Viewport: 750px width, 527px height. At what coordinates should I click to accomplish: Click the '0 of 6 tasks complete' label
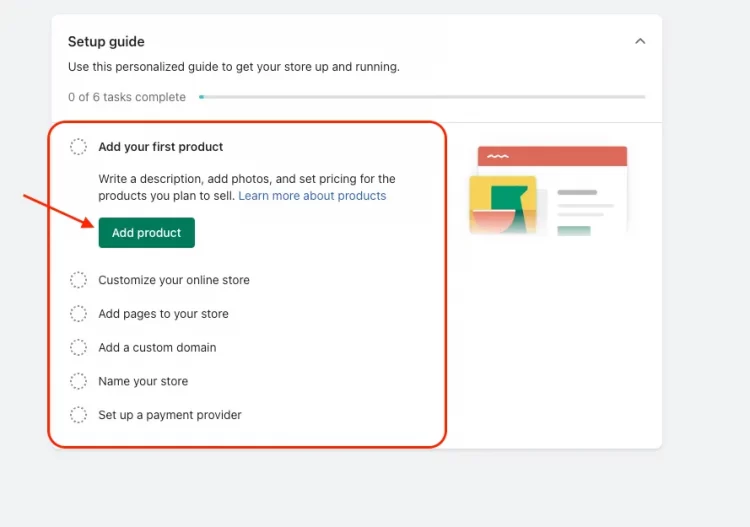click(x=127, y=97)
